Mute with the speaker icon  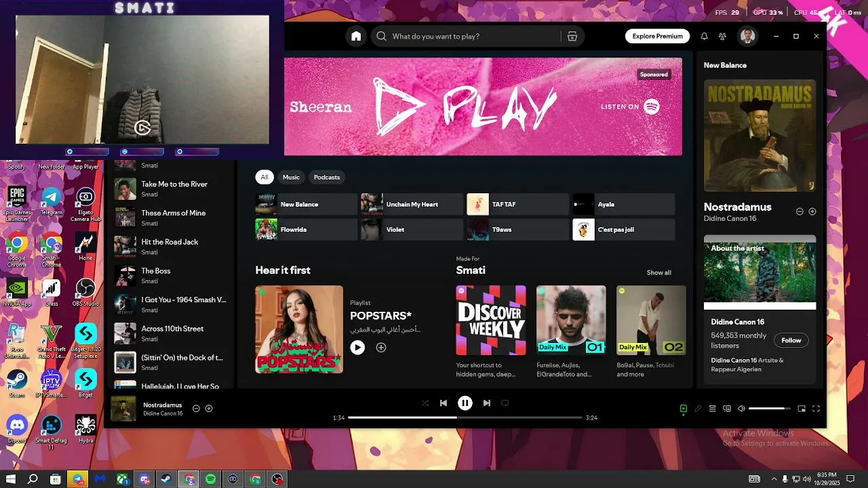(741, 409)
